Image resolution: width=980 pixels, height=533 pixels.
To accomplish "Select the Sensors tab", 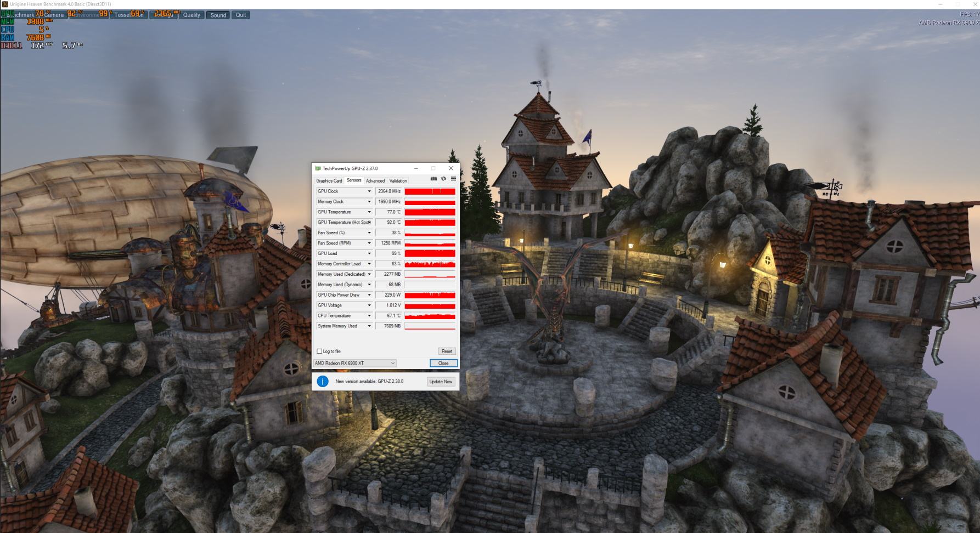I will (x=354, y=180).
